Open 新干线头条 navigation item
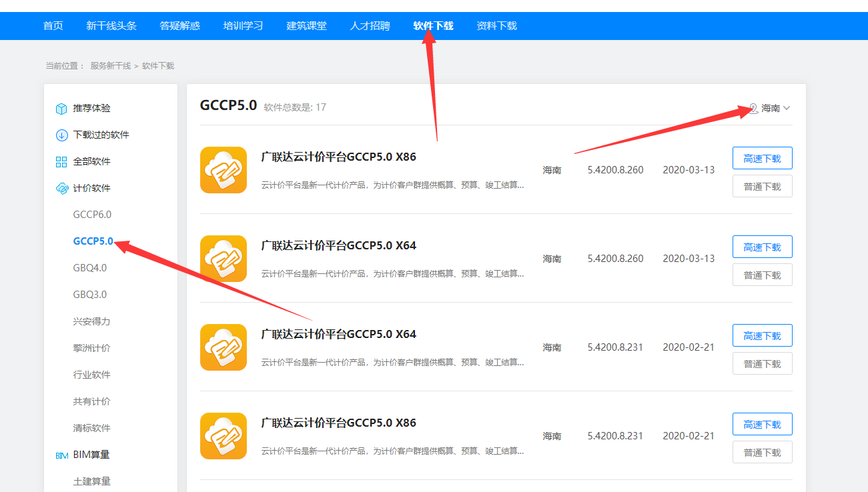868x492 pixels. tap(111, 26)
